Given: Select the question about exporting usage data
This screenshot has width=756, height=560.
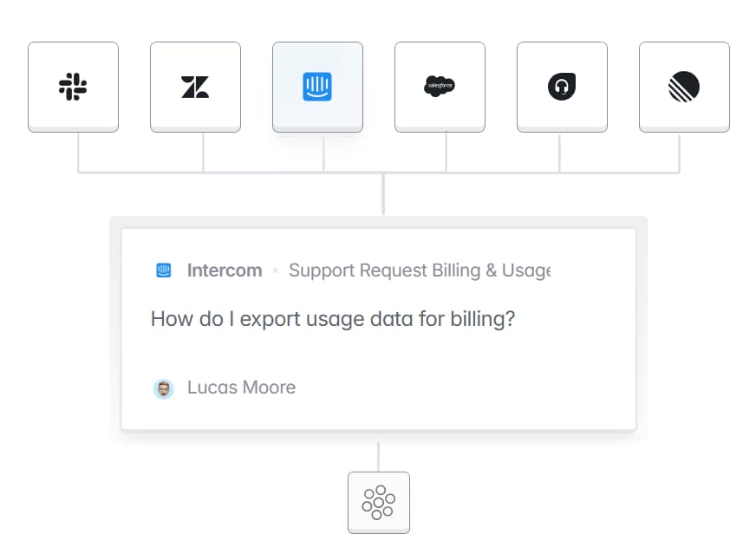Looking at the screenshot, I should tap(333, 319).
